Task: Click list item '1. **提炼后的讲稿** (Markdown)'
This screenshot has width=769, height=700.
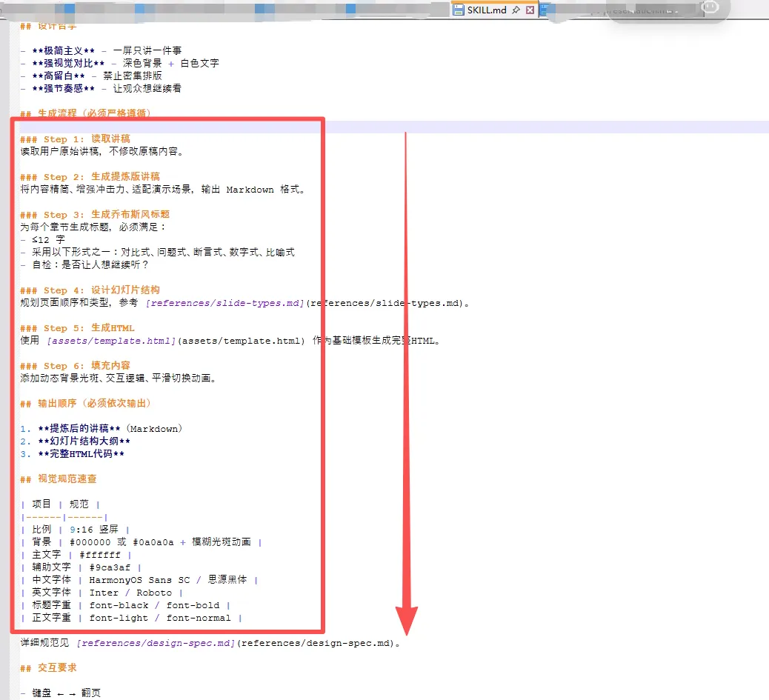Action: pos(101,428)
